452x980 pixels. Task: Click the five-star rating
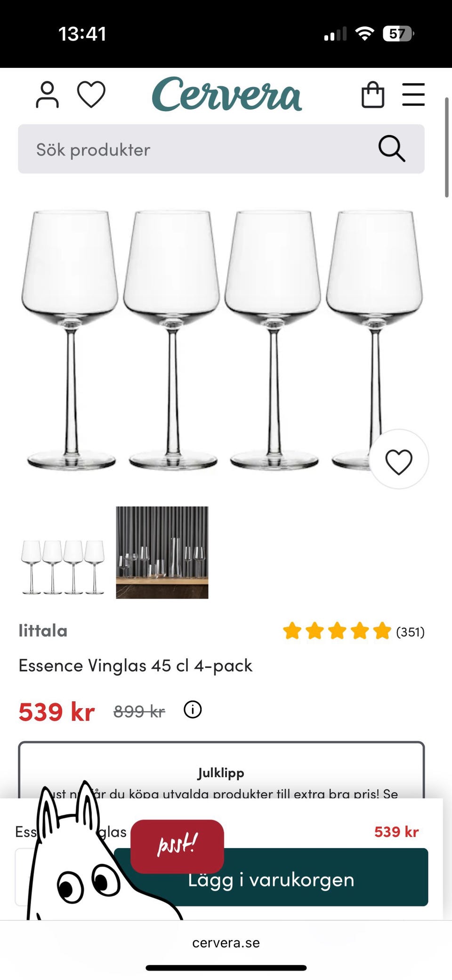pos(337,631)
